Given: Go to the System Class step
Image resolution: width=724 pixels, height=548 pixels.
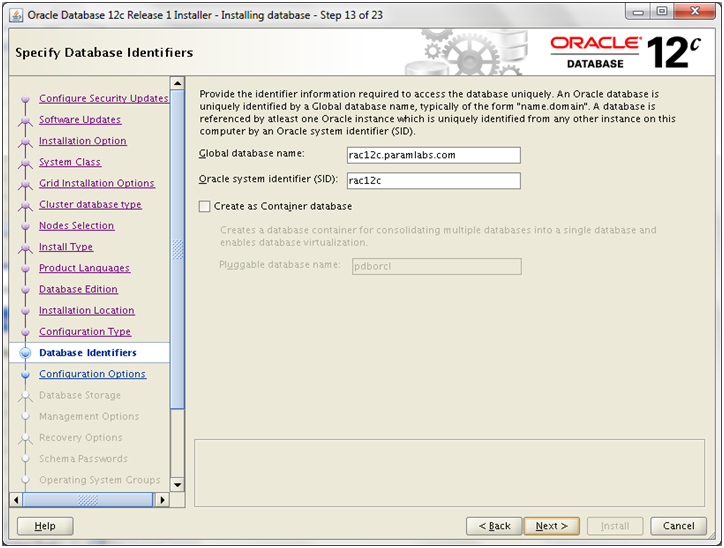Looking at the screenshot, I should pyautogui.click(x=70, y=162).
